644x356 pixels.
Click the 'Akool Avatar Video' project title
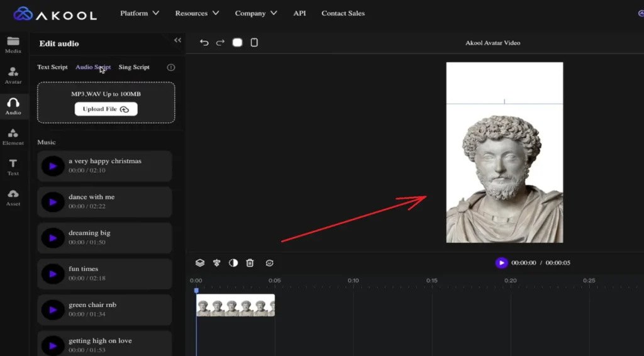(x=492, y=43)
